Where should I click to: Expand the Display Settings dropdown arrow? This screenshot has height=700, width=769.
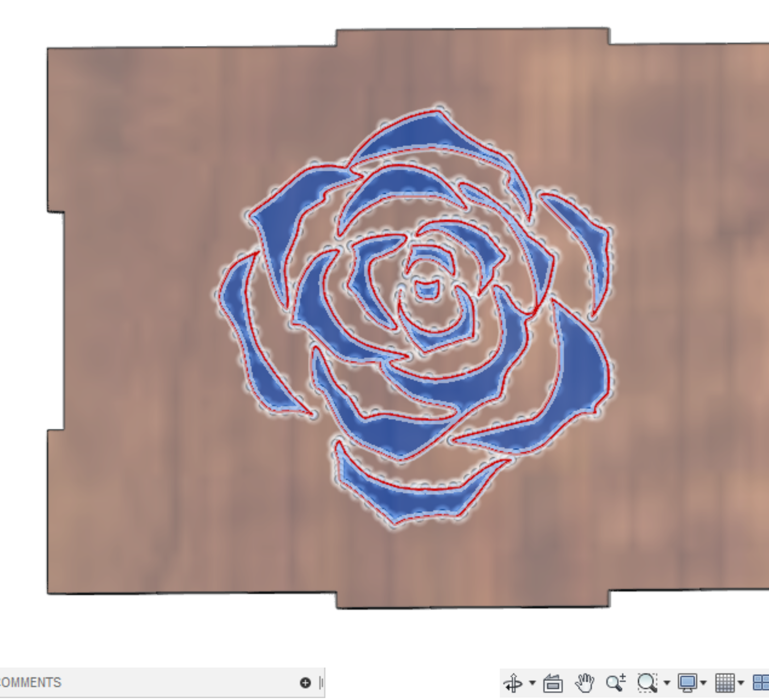click(703, 683)
